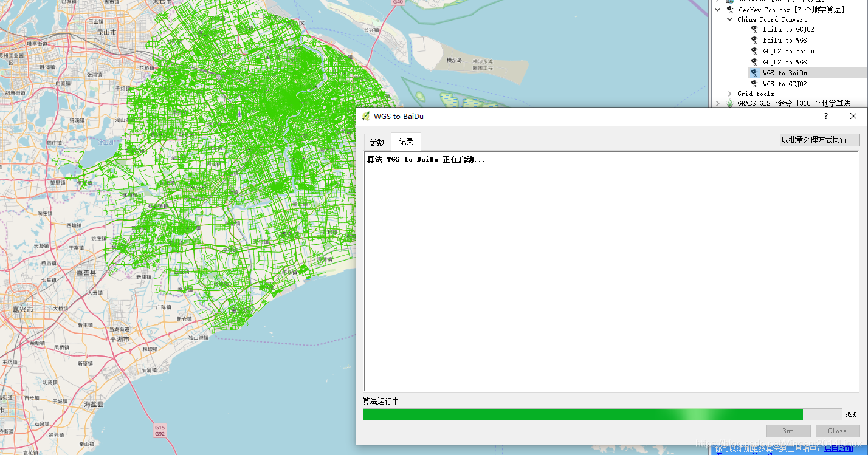Expand the GRASS GIS 7 provider node
The width and height of the screenshot is (868, 455).
(718, 103)
